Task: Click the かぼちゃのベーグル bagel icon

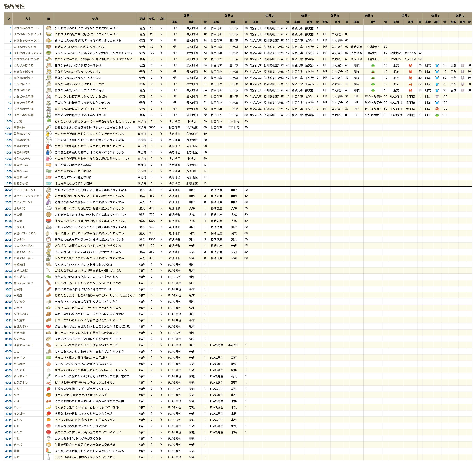Action: point(49,40)
